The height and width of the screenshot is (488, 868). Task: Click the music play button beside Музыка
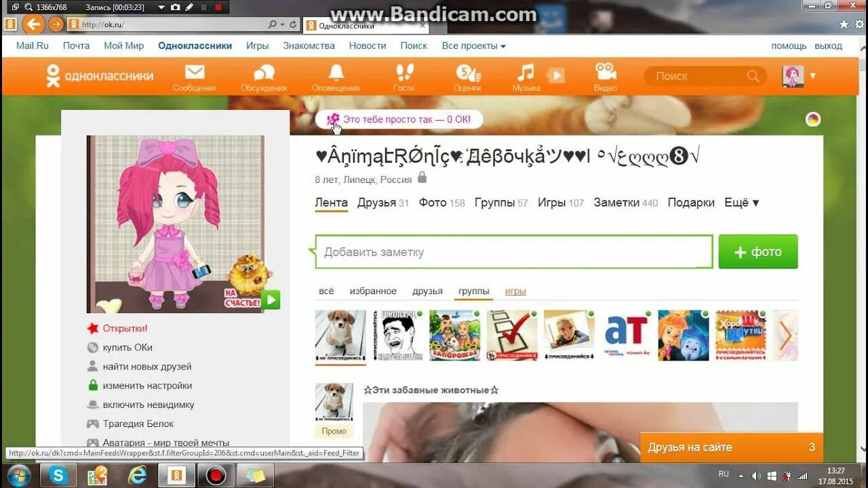click(556, 75)
